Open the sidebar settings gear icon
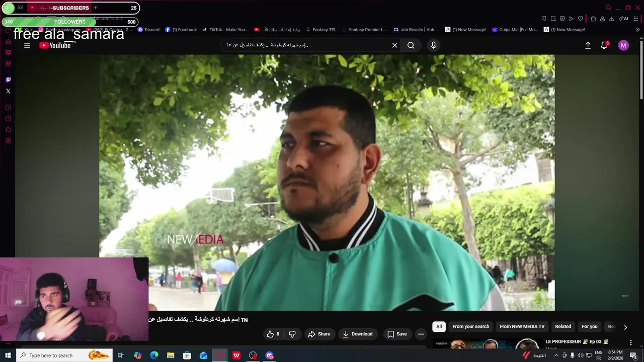644x362 pixels. (x=8, y=141)
